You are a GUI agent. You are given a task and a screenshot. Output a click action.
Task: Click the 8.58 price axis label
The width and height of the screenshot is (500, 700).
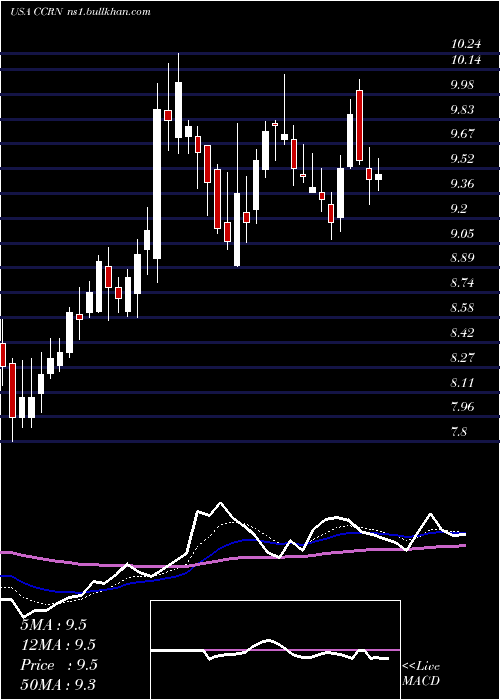462,308
